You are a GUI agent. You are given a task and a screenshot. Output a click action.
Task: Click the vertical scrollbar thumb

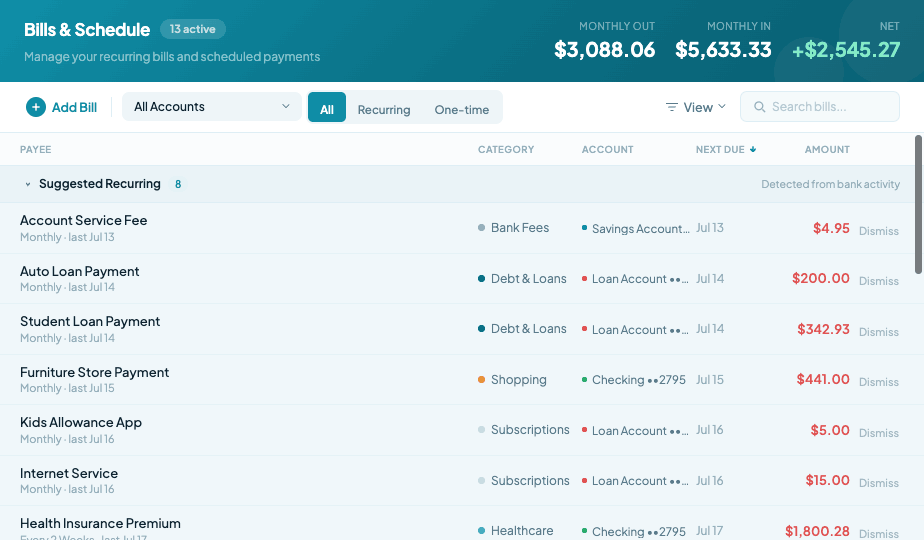click(x=918, y=205)
